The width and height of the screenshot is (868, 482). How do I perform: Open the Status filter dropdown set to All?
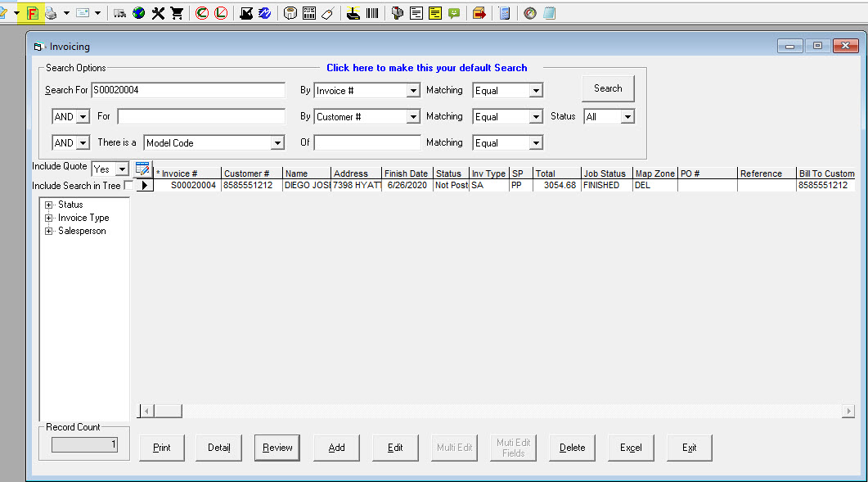coord(627,117)
